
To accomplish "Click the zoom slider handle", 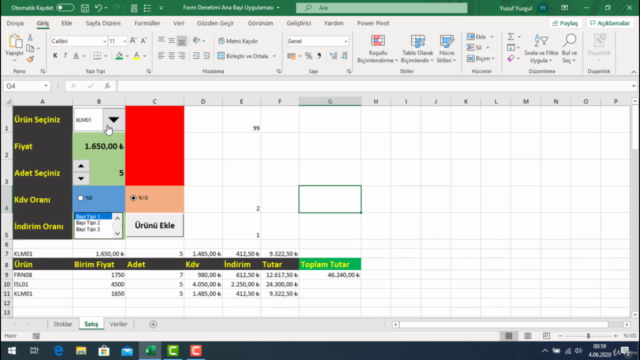I will 588,336.
